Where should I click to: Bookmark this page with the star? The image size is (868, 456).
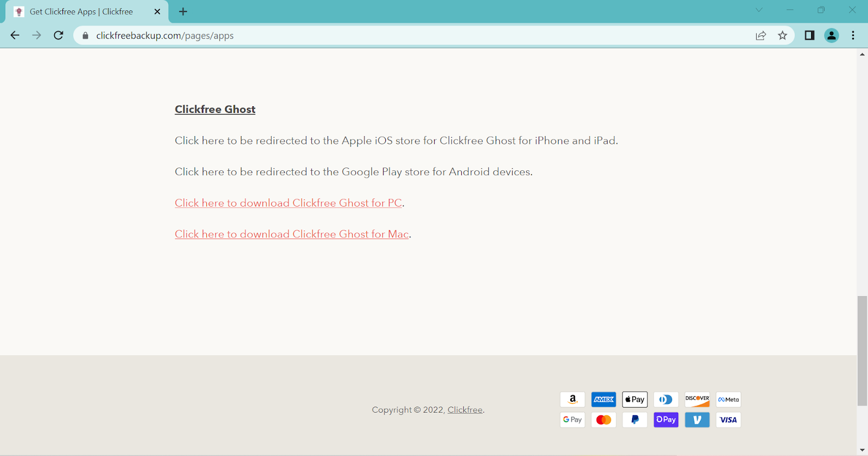pos(782,35)
